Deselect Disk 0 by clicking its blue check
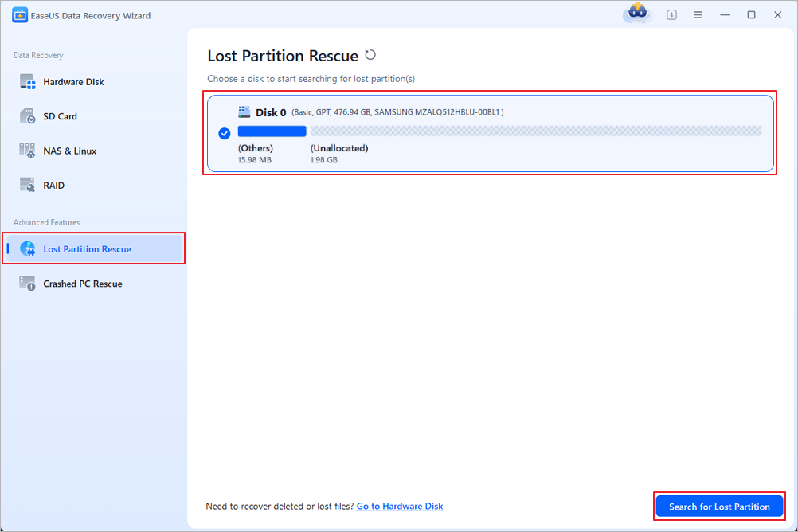This screenshot has height=532, width=798. click(x=224, y=133)
